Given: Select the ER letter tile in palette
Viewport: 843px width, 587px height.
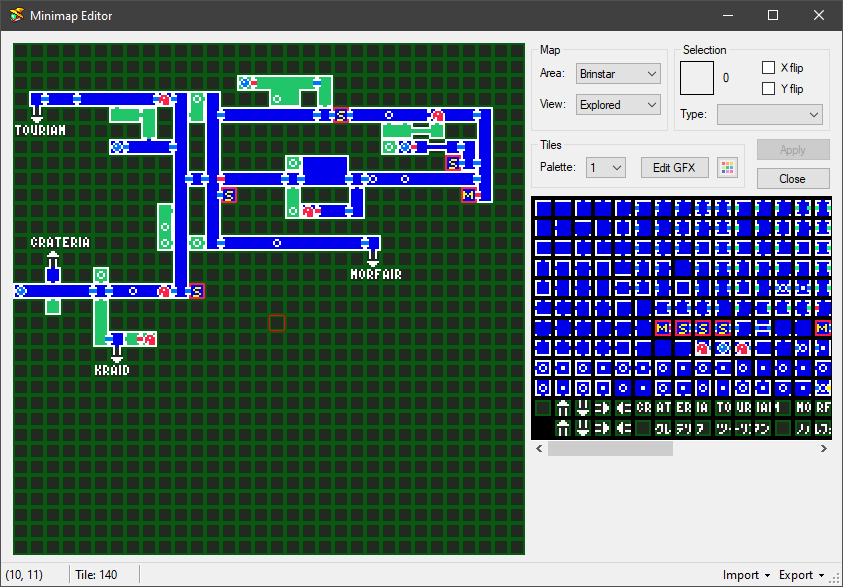Looking at the screenshot, I should pyautogui.click(x=683, y=408).
